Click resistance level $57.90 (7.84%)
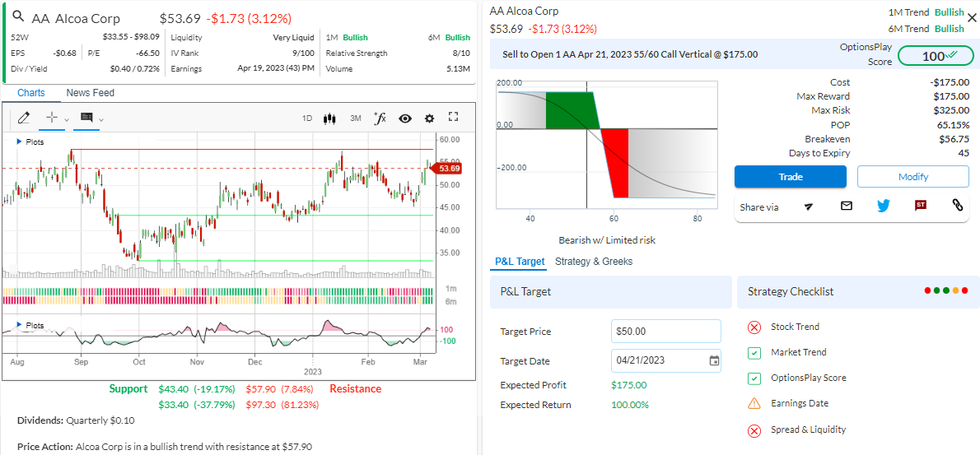Screen dimensions: 980x455 point(279,389)
